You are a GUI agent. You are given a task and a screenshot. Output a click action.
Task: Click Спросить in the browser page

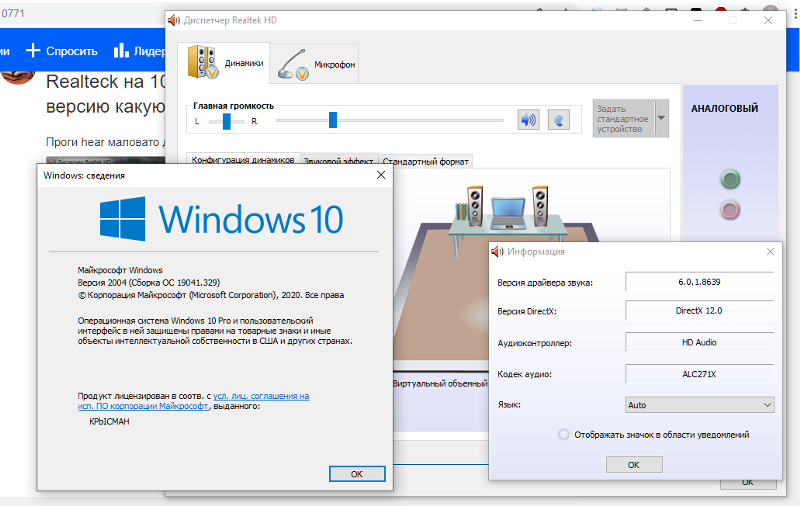point(61,51)
